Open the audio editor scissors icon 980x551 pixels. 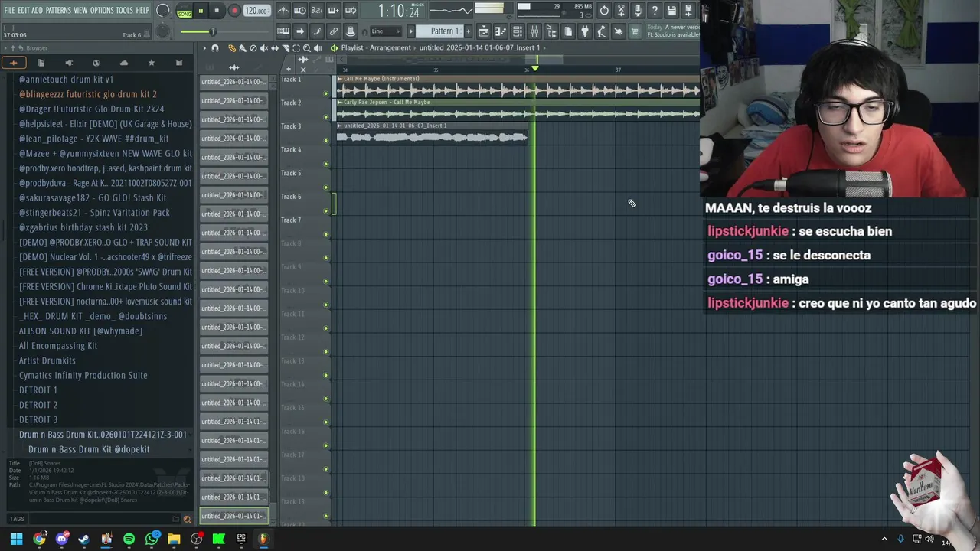(621, 11)
